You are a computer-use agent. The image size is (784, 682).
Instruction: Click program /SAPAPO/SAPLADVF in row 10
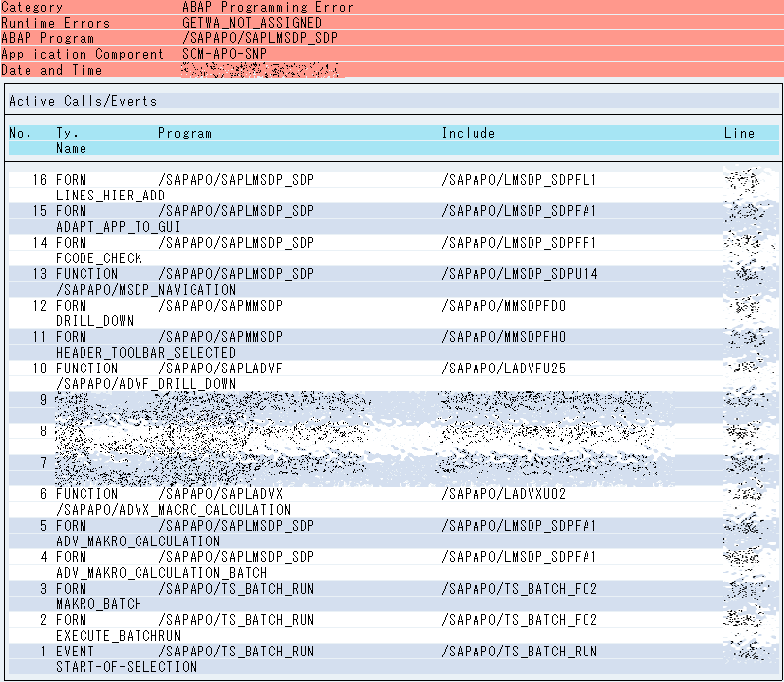pos(220,369)
